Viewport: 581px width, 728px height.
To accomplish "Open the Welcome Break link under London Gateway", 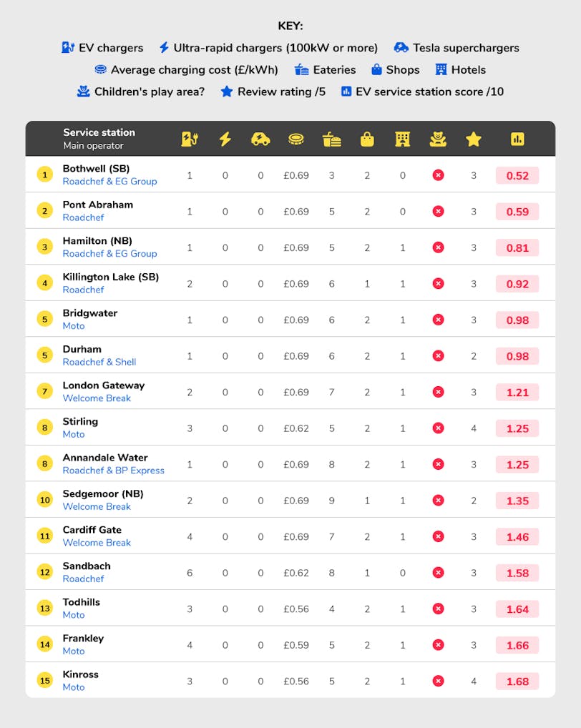I will [97, 398].
